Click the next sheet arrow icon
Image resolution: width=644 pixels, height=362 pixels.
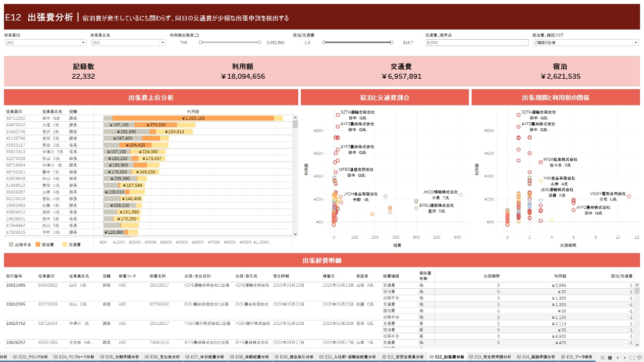tap(625, 358)
